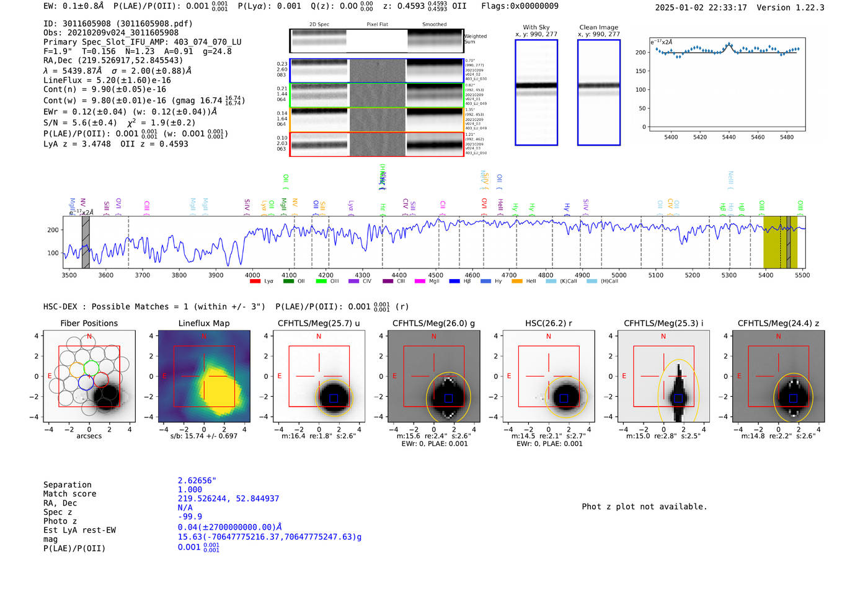This screenshot has width=868, height=591.
Task: Open the Lineflux Map image
Action: coord(204,376)
